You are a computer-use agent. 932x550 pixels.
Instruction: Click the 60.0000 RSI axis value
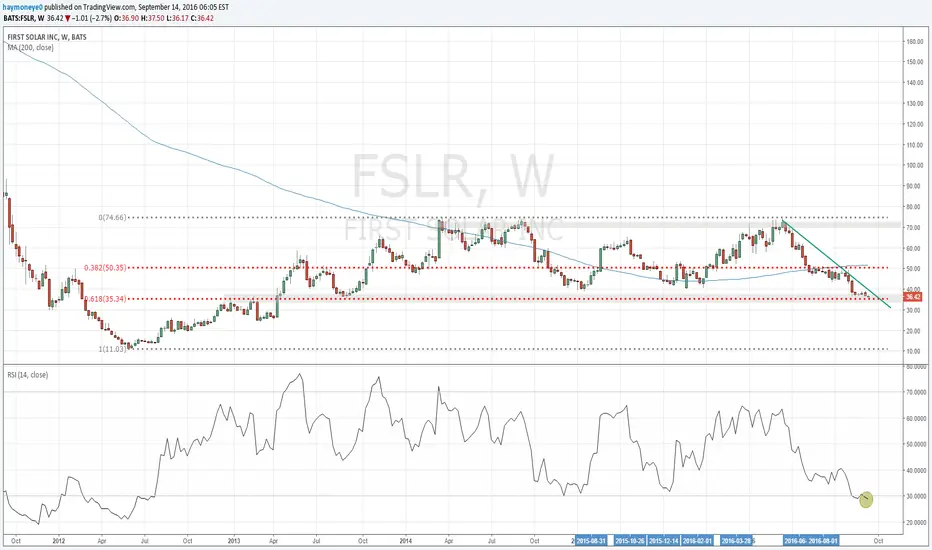pyautogui.click(x=916, y=419)
